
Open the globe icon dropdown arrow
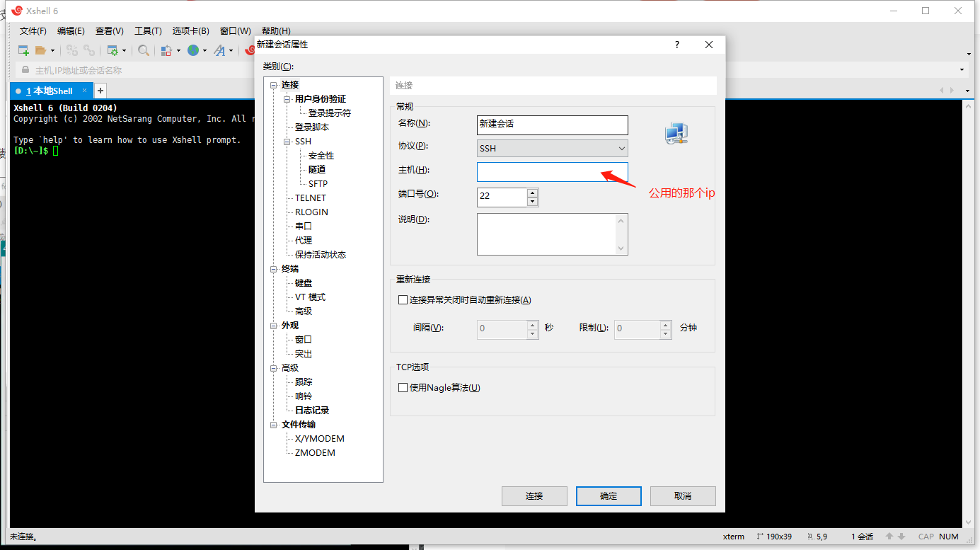click(x=204, y=50)
